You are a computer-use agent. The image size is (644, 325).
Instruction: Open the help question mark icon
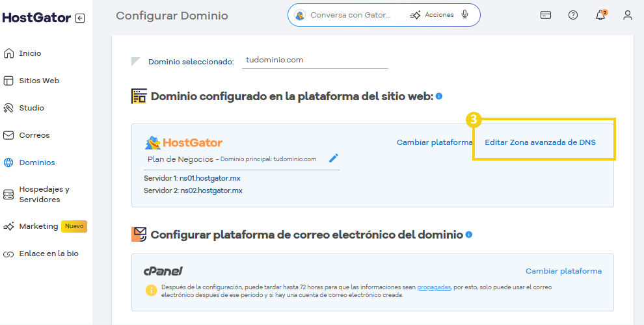[x=573, y=16]
